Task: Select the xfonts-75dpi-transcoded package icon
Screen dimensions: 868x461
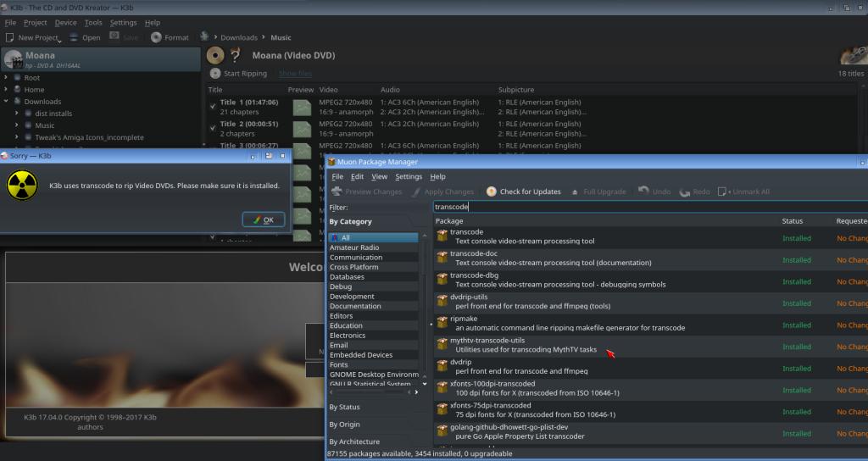Action: click(x=442, y=409)
